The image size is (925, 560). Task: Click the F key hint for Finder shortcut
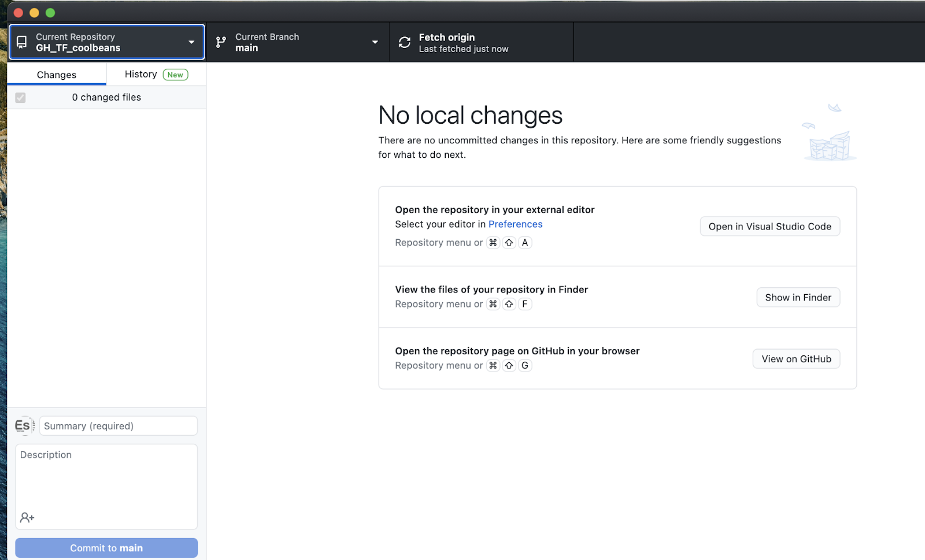[x=525, y=304]
